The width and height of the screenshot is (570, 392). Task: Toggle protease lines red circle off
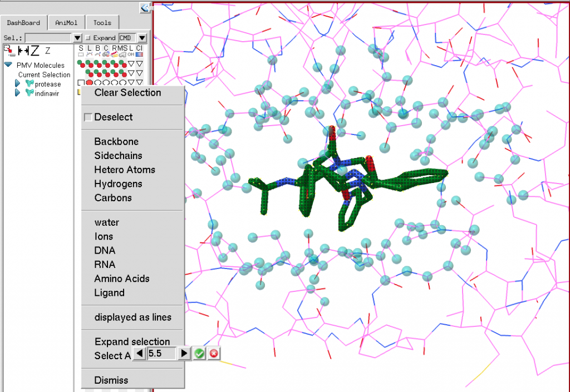89,83
